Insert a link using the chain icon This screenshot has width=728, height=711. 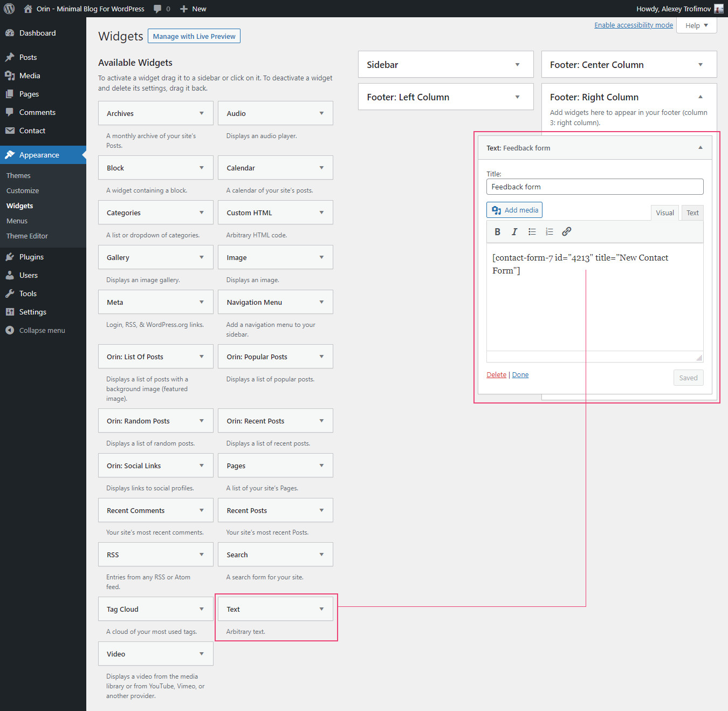(566, 231)
